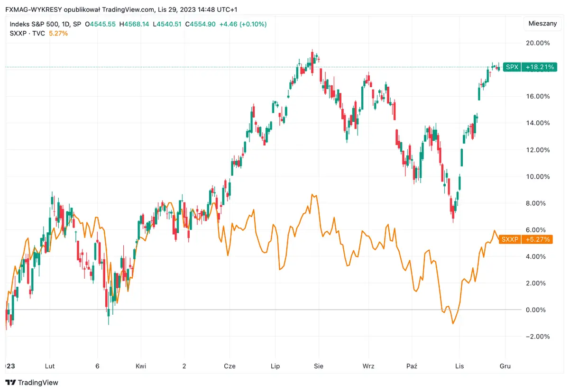Click the +5.27% SXXP value tag
This screenshot has width=569, height=392.
tap(538, 240)
